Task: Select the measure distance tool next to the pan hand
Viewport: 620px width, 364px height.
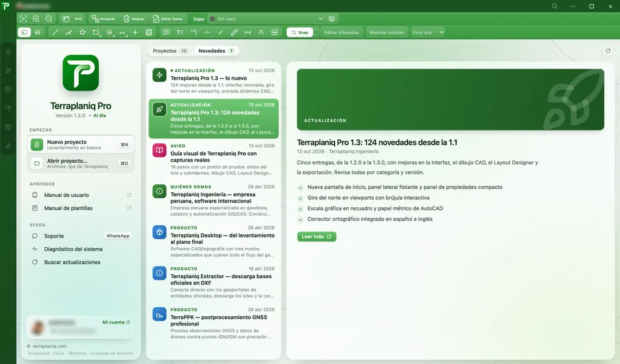Action: [x=78, y=19]
